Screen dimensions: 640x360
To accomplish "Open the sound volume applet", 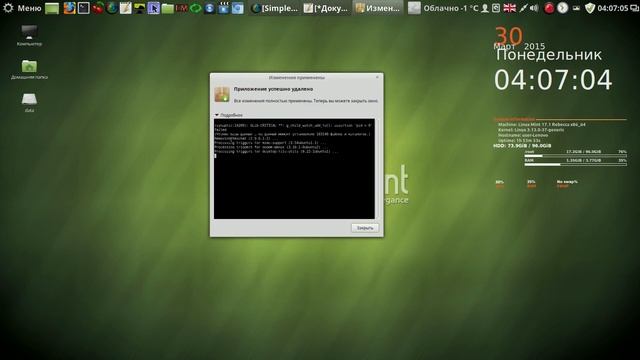I will pos(534,8).
